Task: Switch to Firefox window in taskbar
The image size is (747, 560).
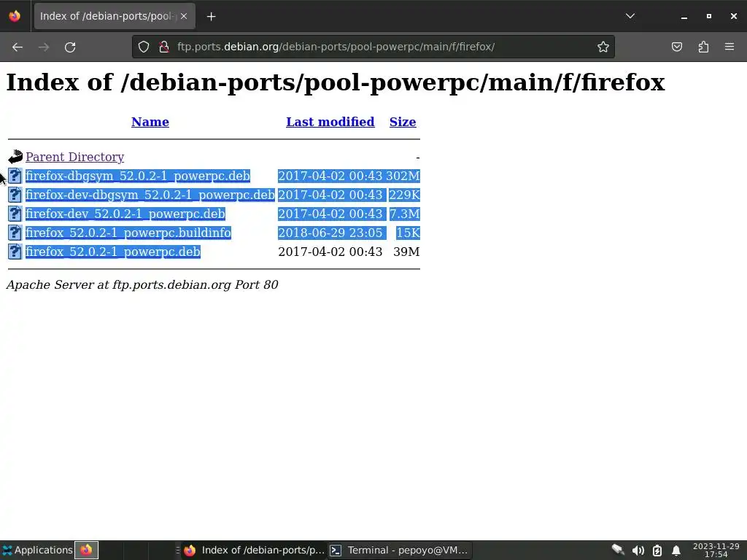Action: 255,550
